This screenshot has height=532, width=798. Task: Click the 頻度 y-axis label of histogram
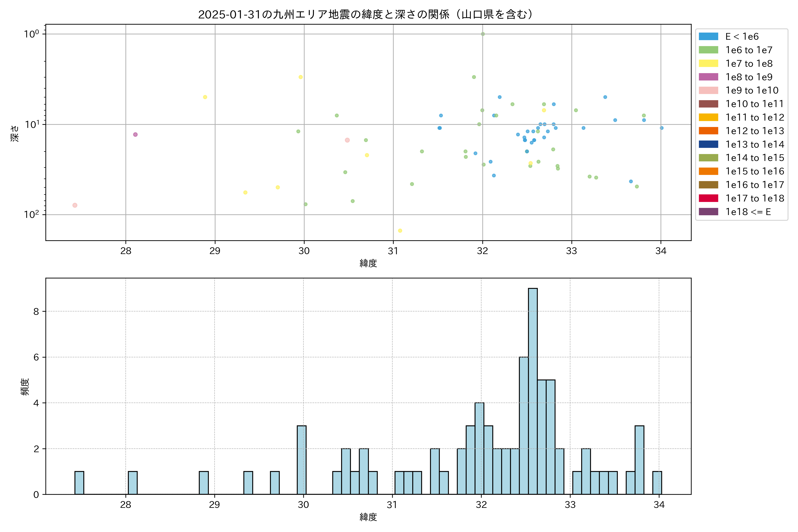pos(25,387)
